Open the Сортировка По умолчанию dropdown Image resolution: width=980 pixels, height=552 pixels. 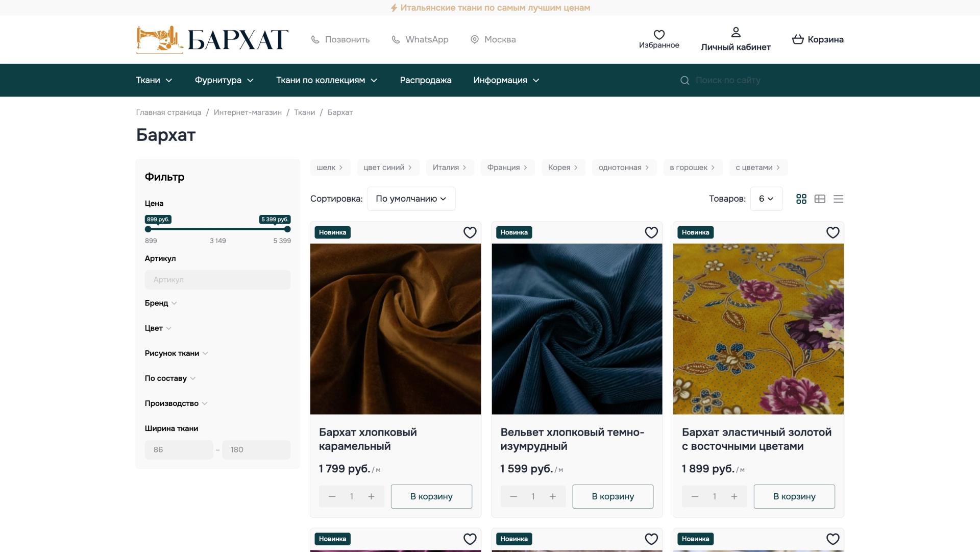coord(411,199)
